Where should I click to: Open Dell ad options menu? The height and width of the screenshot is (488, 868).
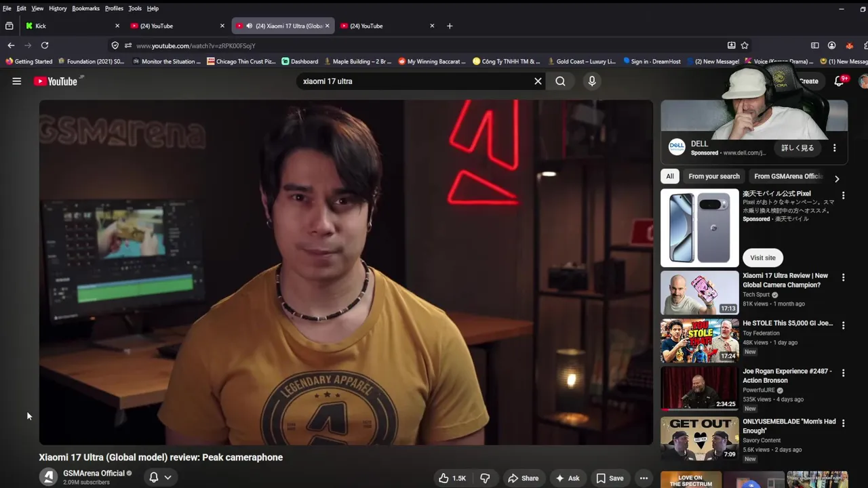(835, 148)
